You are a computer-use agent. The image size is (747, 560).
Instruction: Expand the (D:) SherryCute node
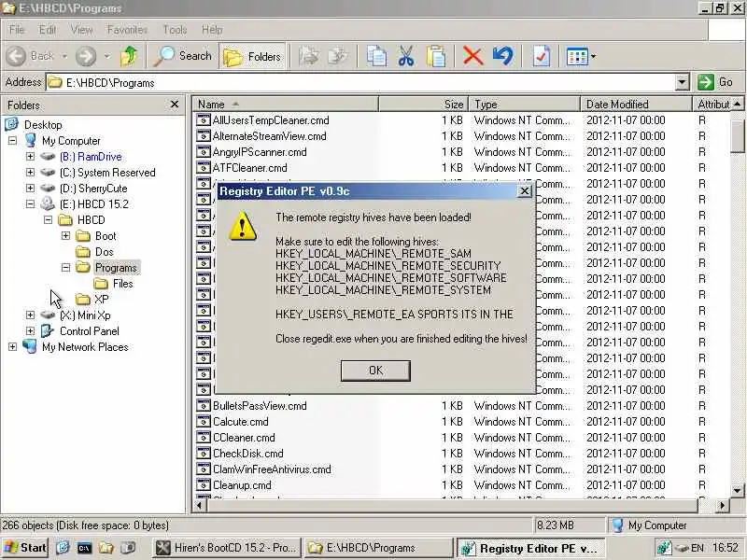[31, 189]
